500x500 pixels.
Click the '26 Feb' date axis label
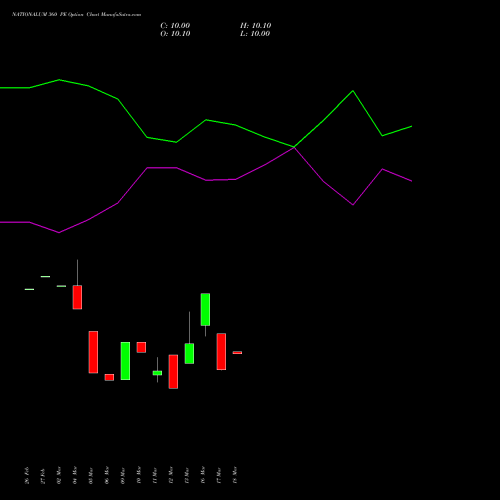27,475
